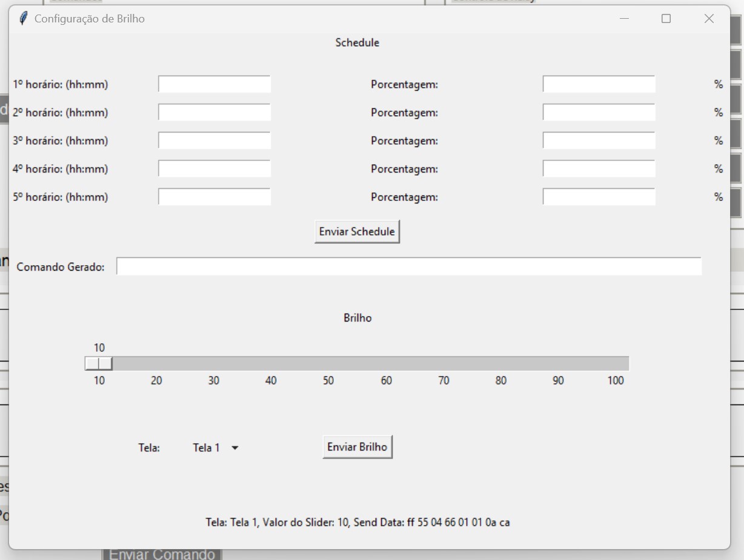This screenshot has height=560, width=744.
Task: Click the brightness slider track near 50
Action: (x=328, y=363)
